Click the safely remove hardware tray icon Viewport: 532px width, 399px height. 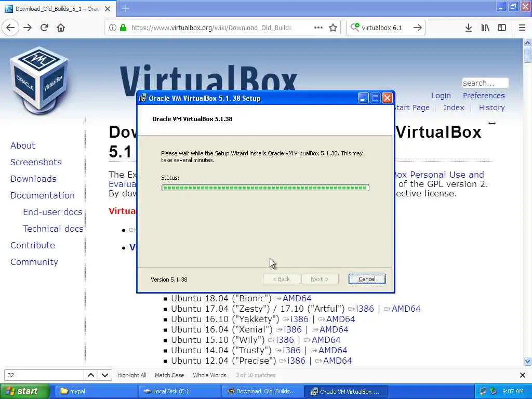(494, 391)
